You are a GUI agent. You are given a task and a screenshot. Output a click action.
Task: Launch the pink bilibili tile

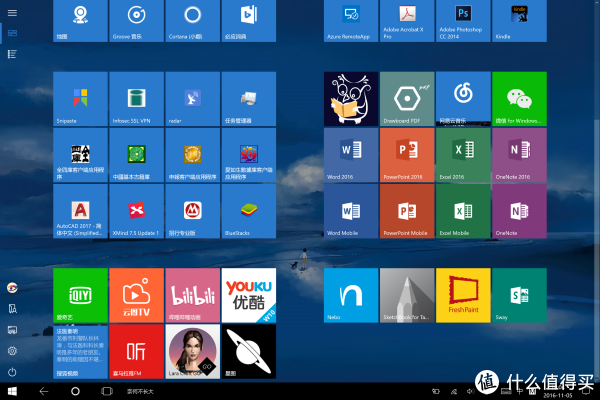(x=192, y=295)
